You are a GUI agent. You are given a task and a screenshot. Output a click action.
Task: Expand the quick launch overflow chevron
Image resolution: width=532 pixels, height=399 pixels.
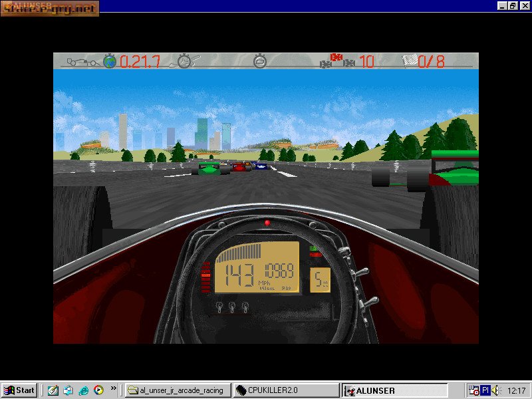click(x=113, y=388)
